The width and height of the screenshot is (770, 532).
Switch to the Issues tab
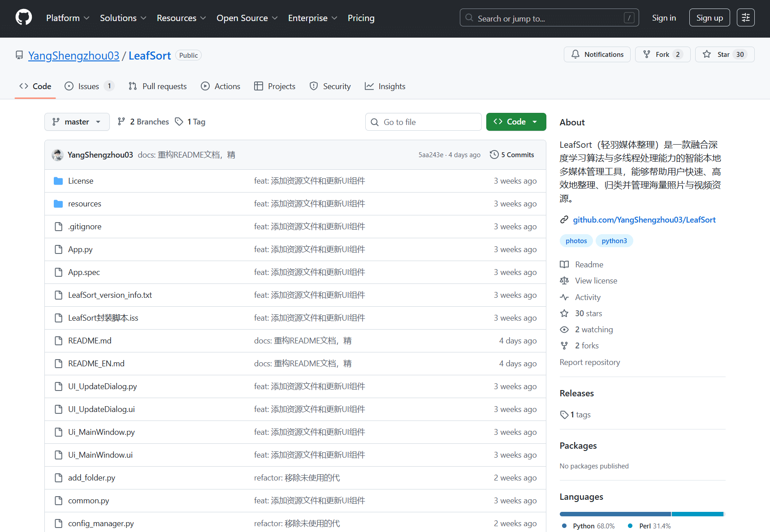click(x=88, y=86)
